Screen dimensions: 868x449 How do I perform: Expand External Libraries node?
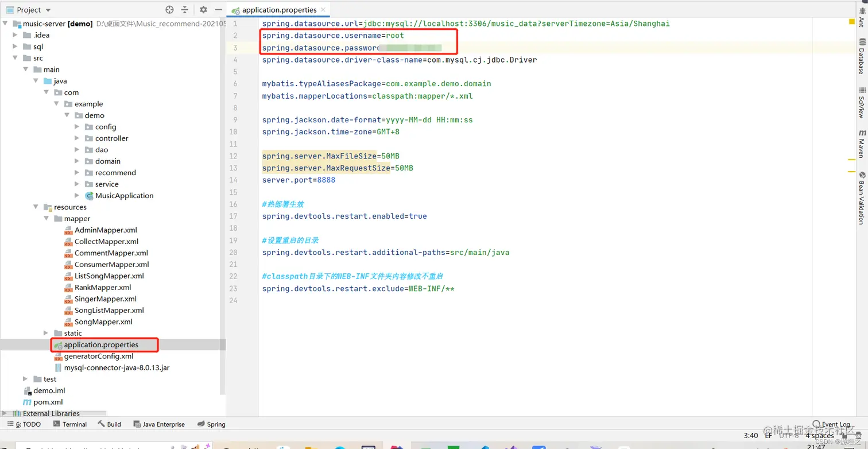5,413
